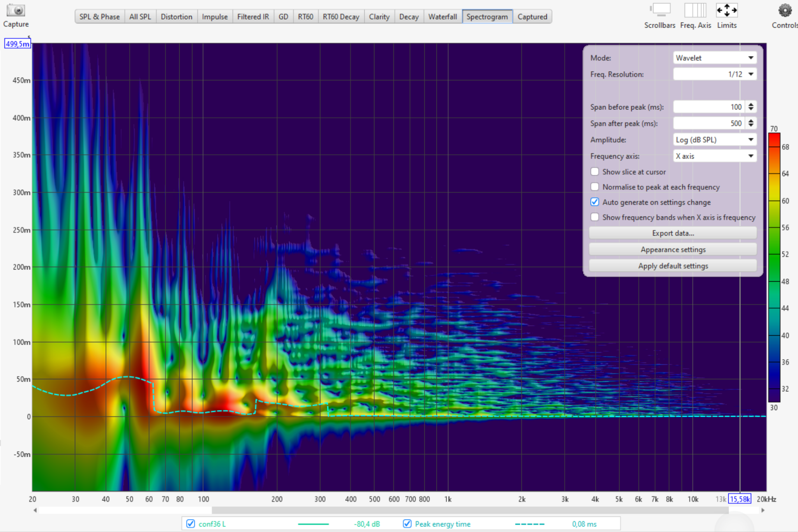Click the conf36 L solid line sample
The image size is (798, 532).
(x=313, y=524)
